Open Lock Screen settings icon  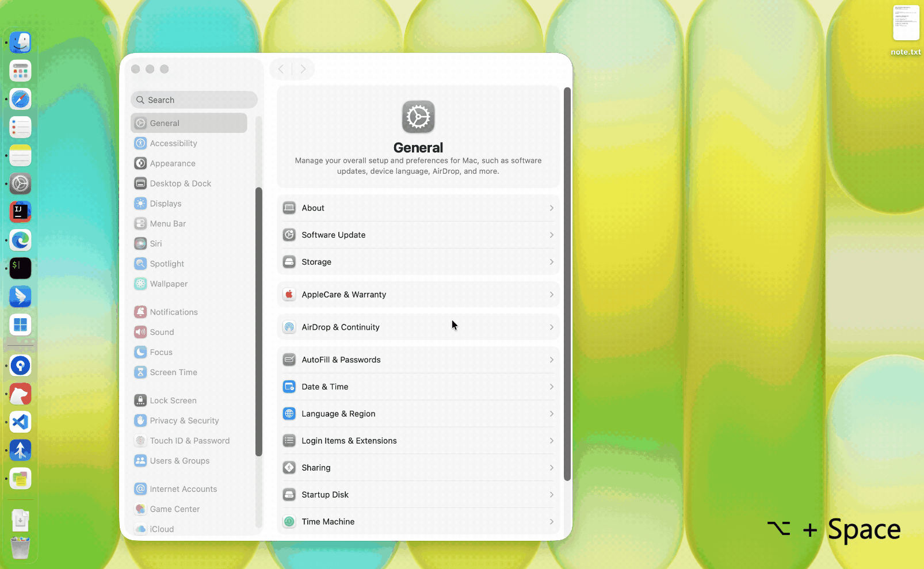[x=140, y=400]
